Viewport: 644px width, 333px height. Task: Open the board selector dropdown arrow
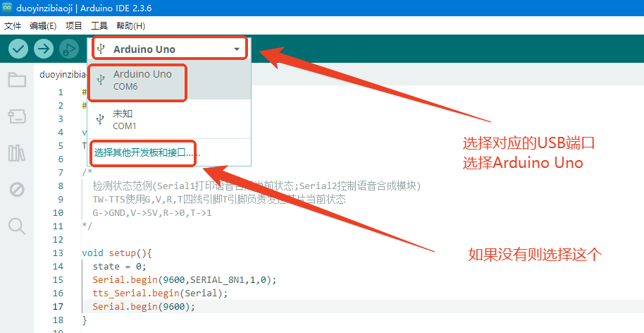pos(237,49)
